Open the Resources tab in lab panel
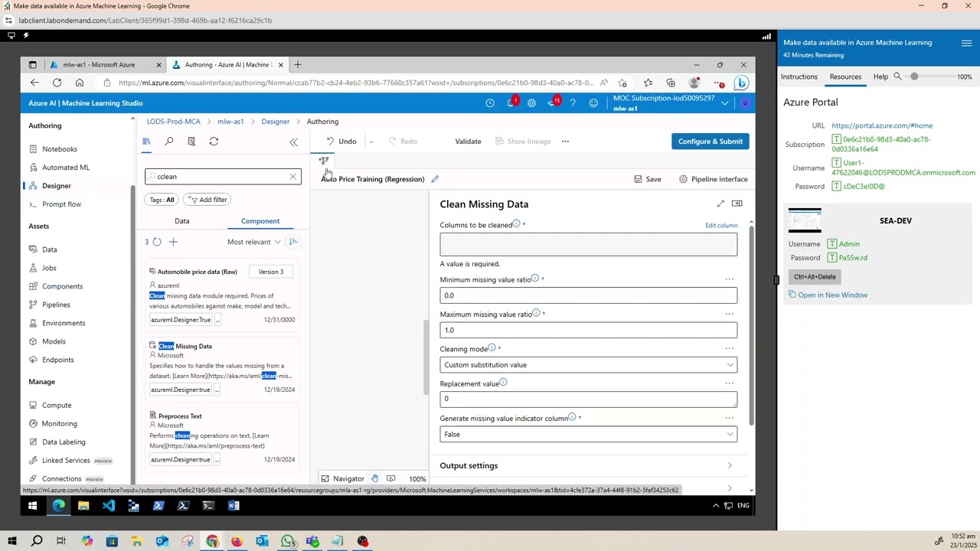The width and height of the screenshot is (980, 551). coord(845,77)
